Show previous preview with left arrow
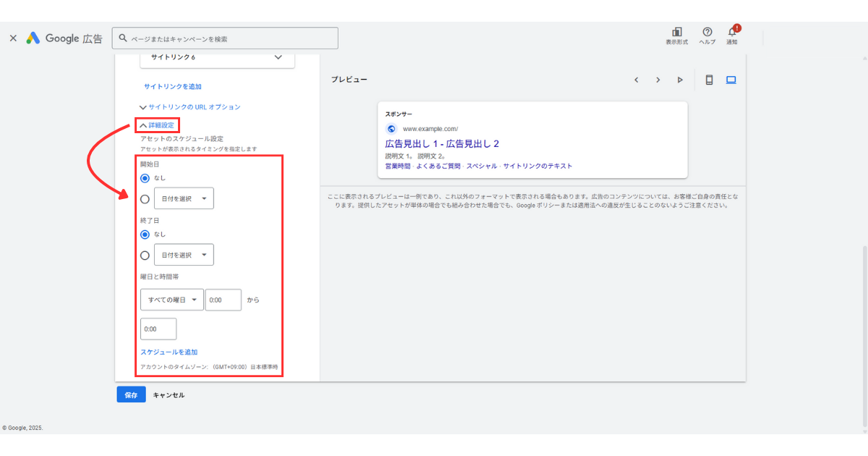Screen dimensions: 868x456 point(637,80)
